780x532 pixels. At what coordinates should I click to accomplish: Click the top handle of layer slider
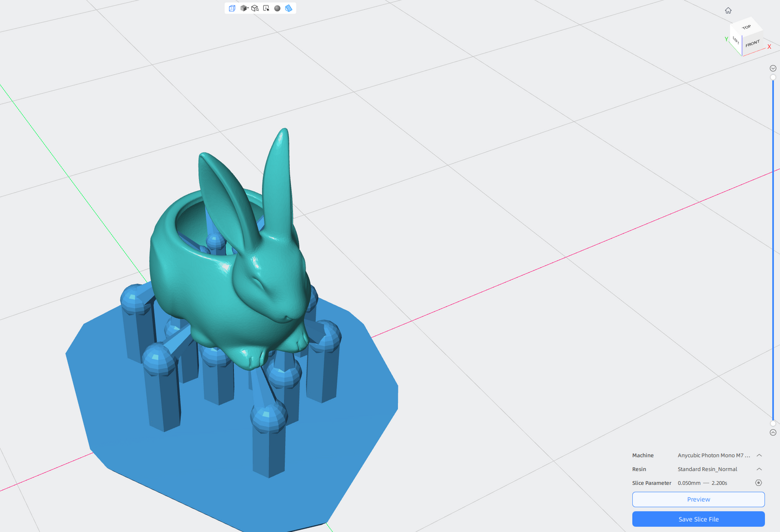[773, 77]
